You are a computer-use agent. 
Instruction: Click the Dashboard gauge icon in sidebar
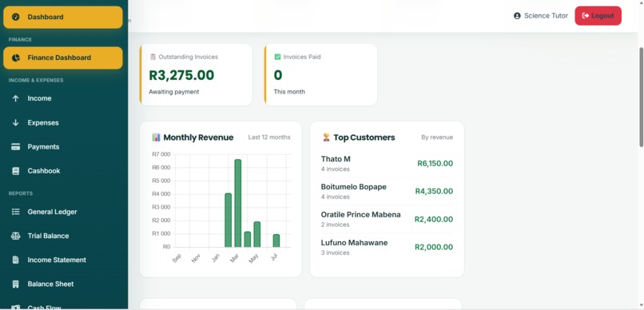16,17
